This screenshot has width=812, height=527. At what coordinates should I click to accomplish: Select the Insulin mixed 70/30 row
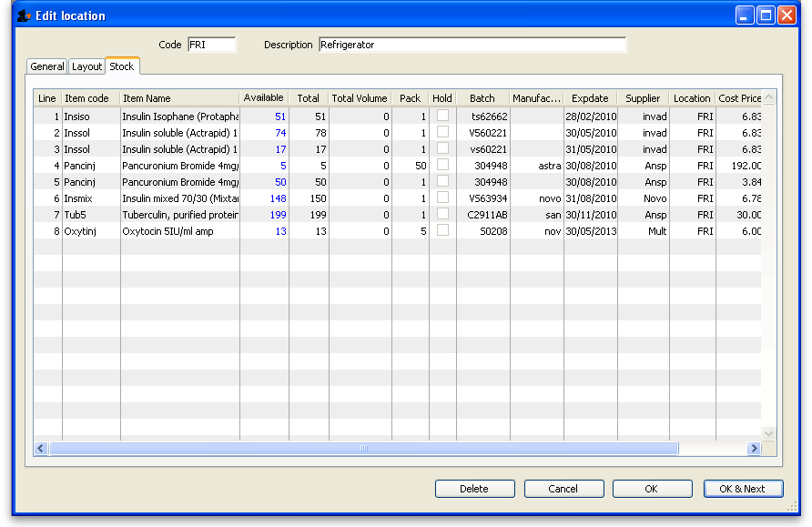[x=179, y=198]
